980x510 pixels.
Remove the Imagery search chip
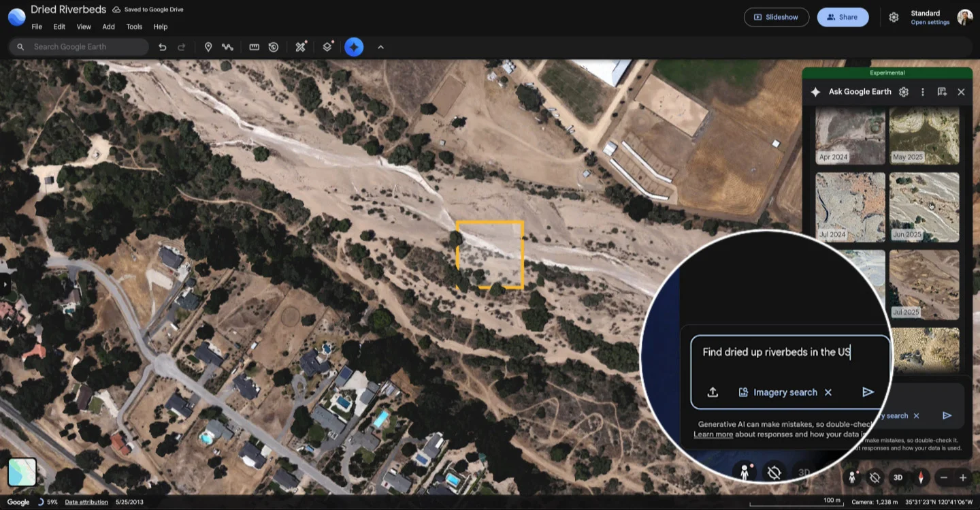828,392
